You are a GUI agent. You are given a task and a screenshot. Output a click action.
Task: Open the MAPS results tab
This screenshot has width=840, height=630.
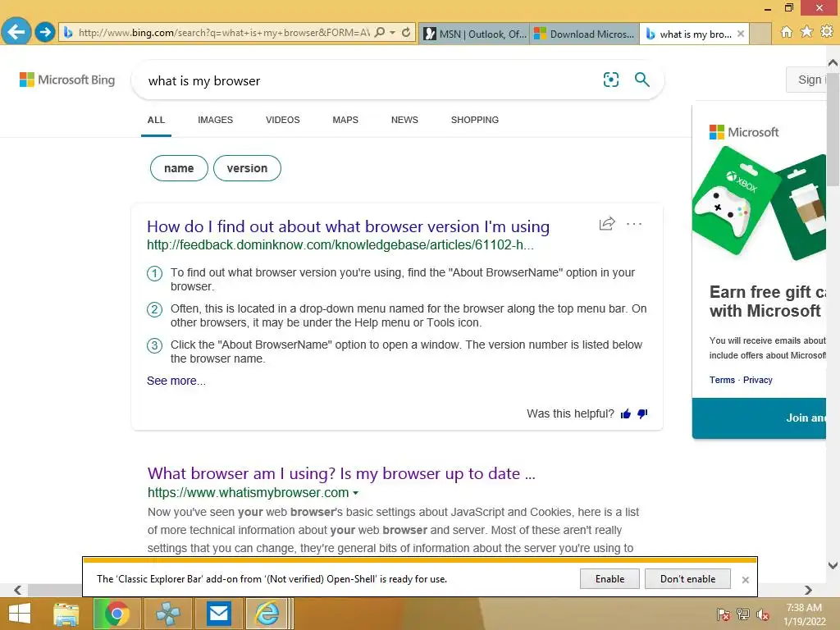coord(345,120)
